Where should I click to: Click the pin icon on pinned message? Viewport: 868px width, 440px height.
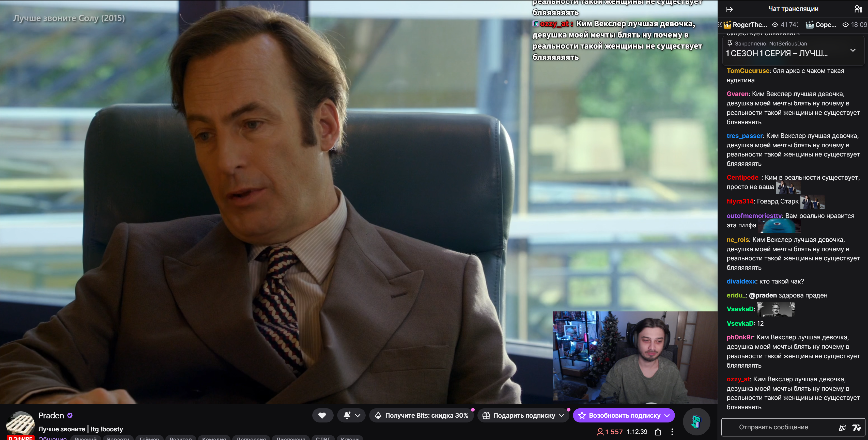[730, 43]
